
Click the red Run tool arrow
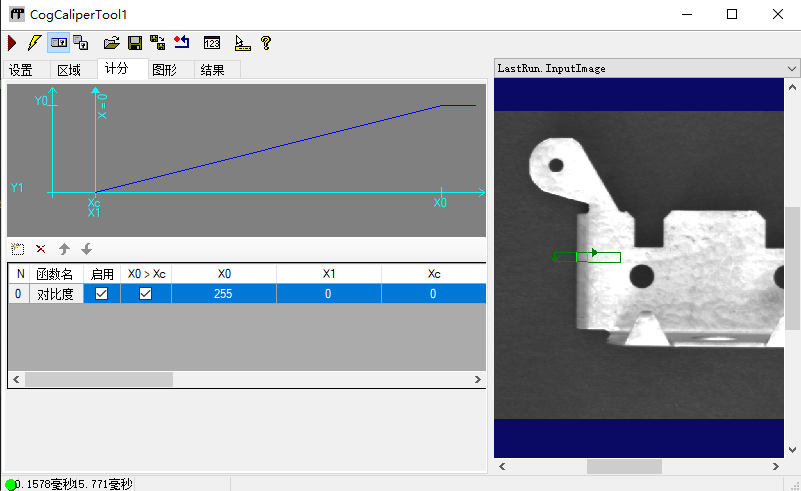[12, 43]
